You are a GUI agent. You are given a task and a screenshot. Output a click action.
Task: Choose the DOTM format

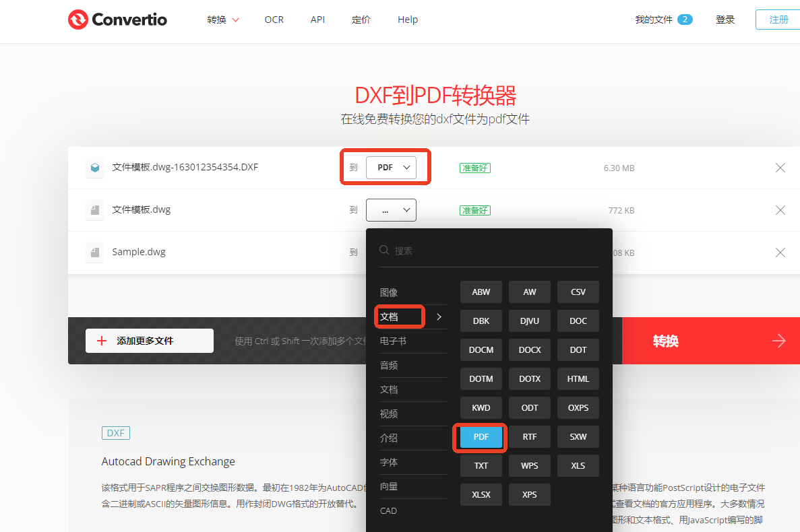[x=481, y=379]
